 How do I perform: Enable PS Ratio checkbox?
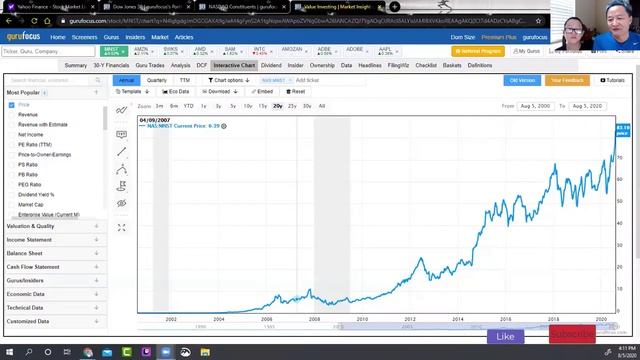click(11, 164)
